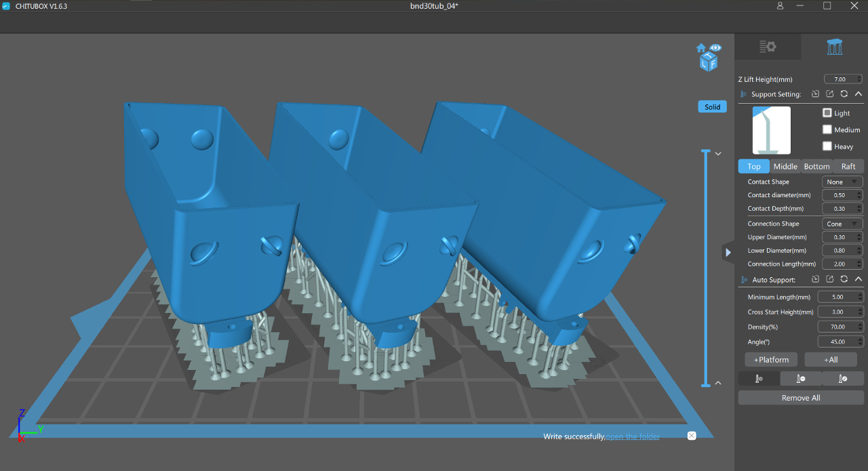Step the Z Lift Height value
The image size is (868, 471).
pyautogui.click(x=860, y=79)
